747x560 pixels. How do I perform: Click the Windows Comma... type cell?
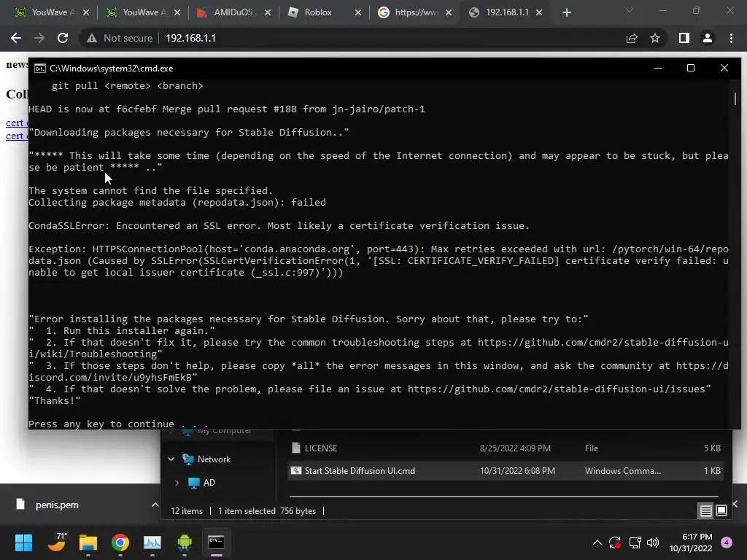click(x=623, y=471)
